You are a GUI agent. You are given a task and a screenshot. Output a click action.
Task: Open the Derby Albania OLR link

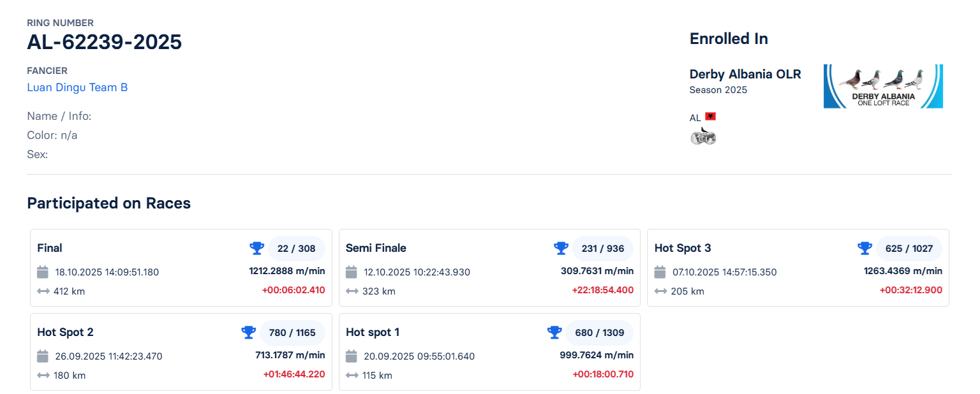coord(745,74)
